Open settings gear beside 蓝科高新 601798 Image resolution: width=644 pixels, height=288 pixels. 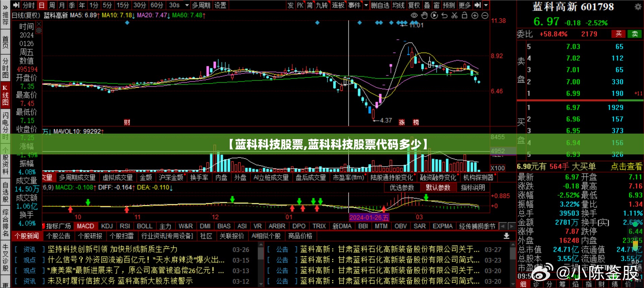638,7
